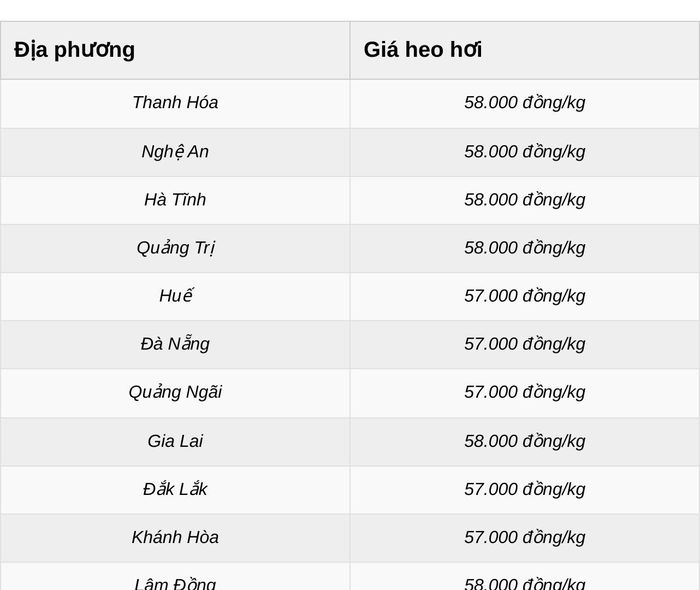700x590 pixels.
Task: Select the Đà Nẵng cell
Action: point(175,344)
